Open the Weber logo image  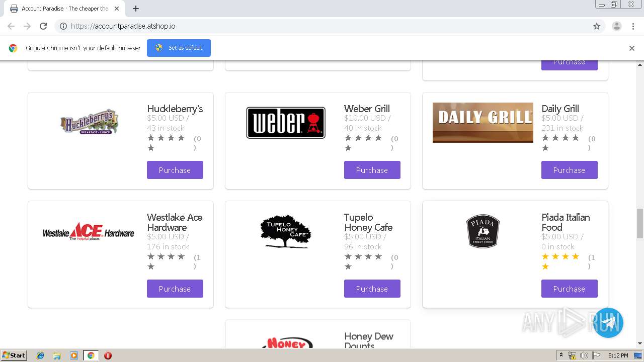(286, 122)
